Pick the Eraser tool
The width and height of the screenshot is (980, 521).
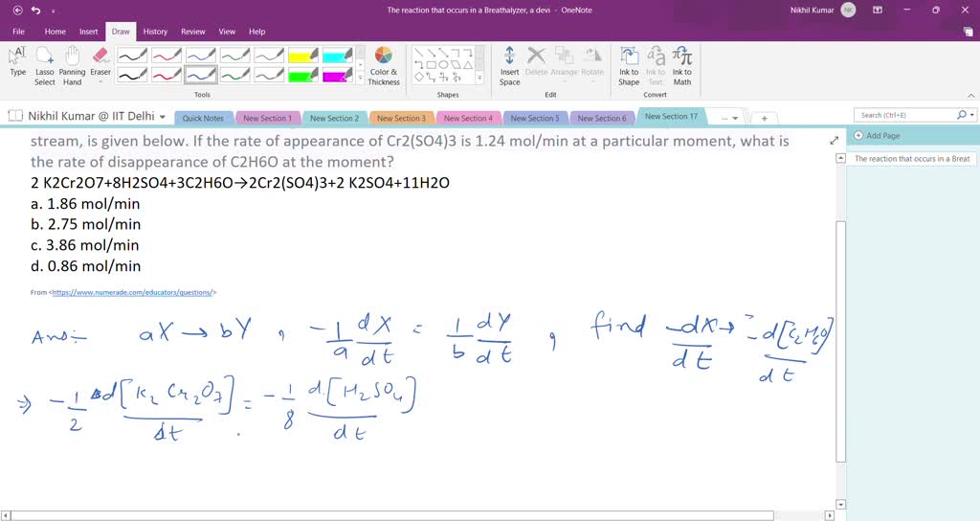pos(100,60)
